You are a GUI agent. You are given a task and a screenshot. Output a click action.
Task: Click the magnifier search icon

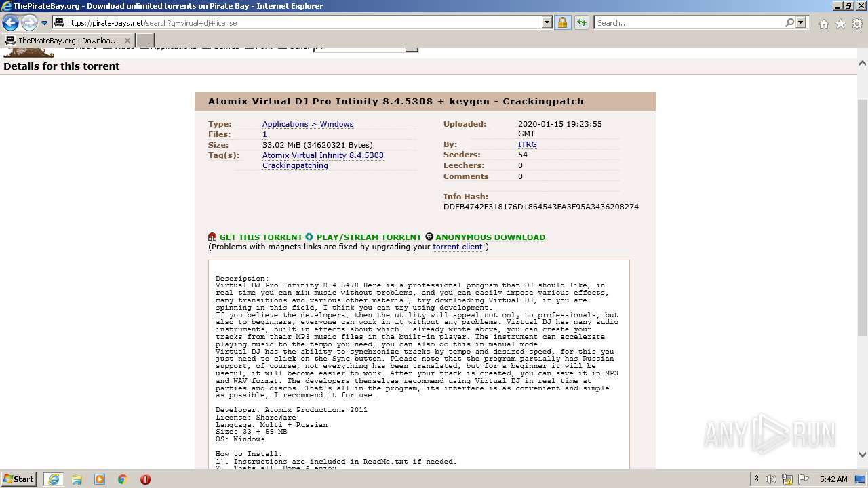[x=789, y=22]
